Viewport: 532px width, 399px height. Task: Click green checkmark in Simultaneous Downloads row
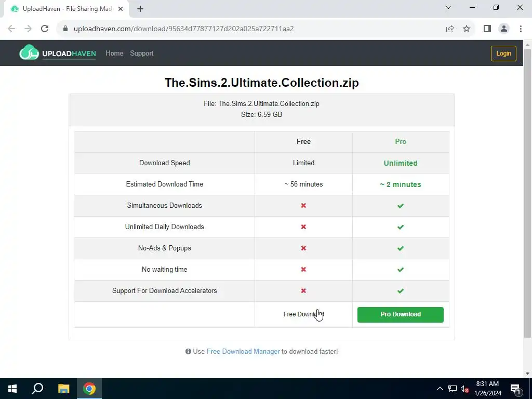pyautogui.click(x=401, y=206)
